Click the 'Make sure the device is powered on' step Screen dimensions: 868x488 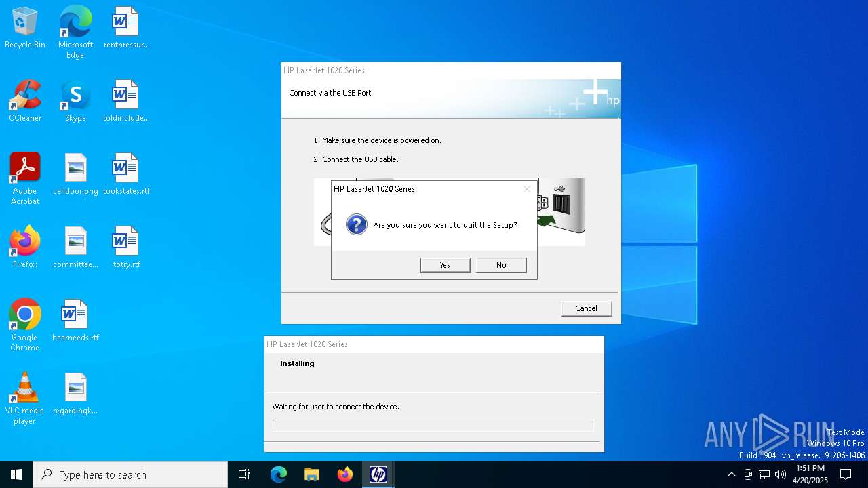pos(377,140)
